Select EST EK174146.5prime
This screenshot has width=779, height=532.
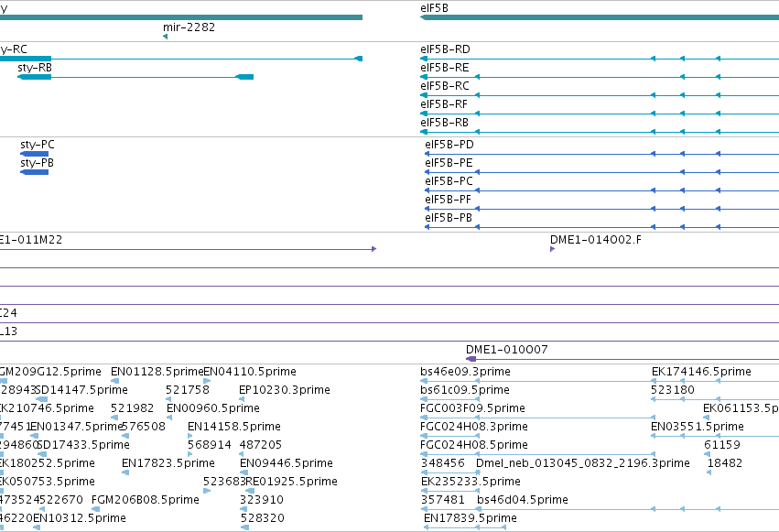coord(701,372)
